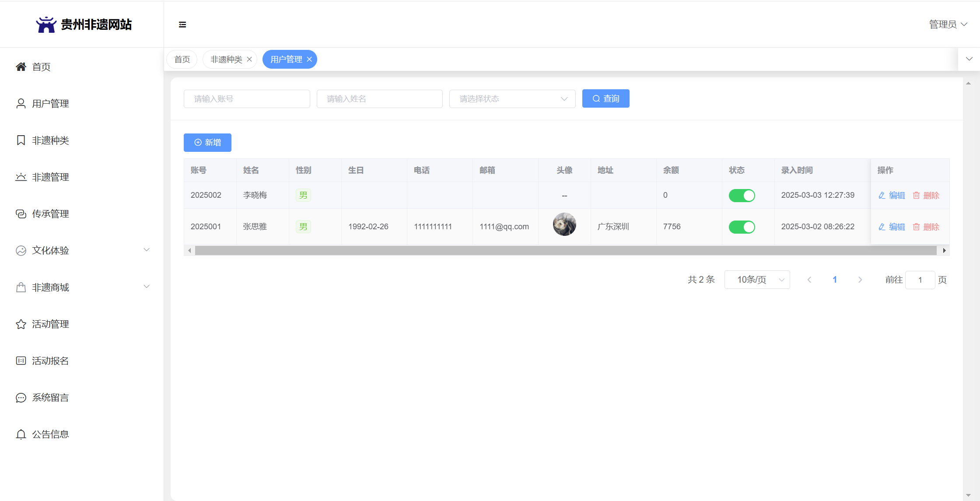This screenshot has height=501, width=980.
Task: Open the 10条/页 page size dropdown
Action: (x=757, y=280)
